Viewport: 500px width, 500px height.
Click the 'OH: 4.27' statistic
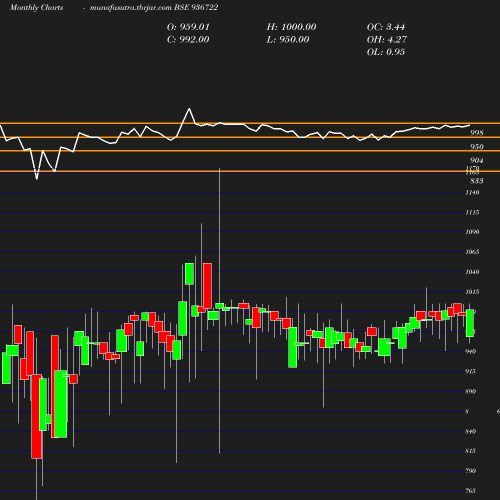pyautogui.click(x=387, y=39)
